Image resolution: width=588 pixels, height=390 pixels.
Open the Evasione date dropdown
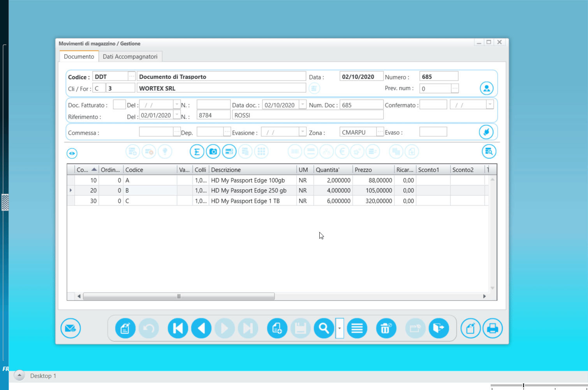tap(303, 132)
